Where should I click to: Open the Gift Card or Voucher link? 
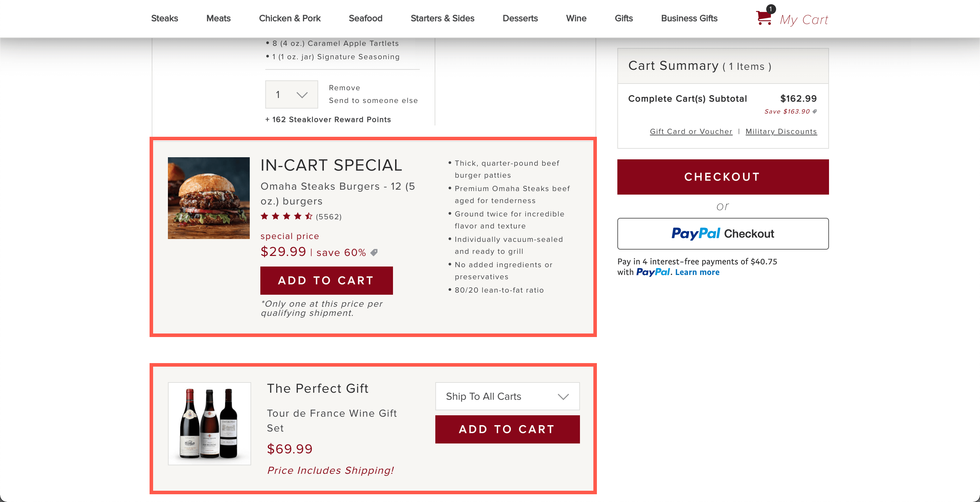pyautogui.click(x=691, y=131)
